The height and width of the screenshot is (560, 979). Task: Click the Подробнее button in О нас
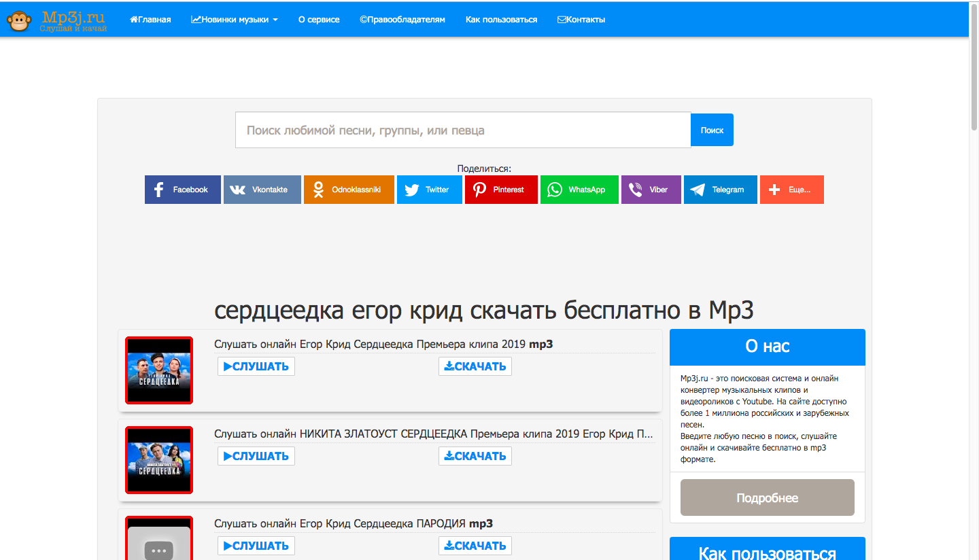[x=768, y=497]
